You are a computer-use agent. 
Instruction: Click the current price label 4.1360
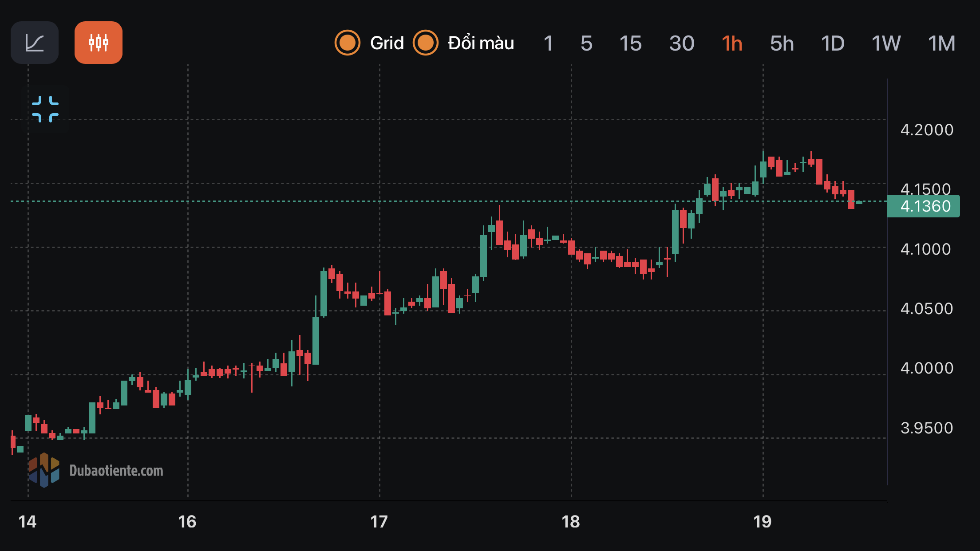pos(923,206)
